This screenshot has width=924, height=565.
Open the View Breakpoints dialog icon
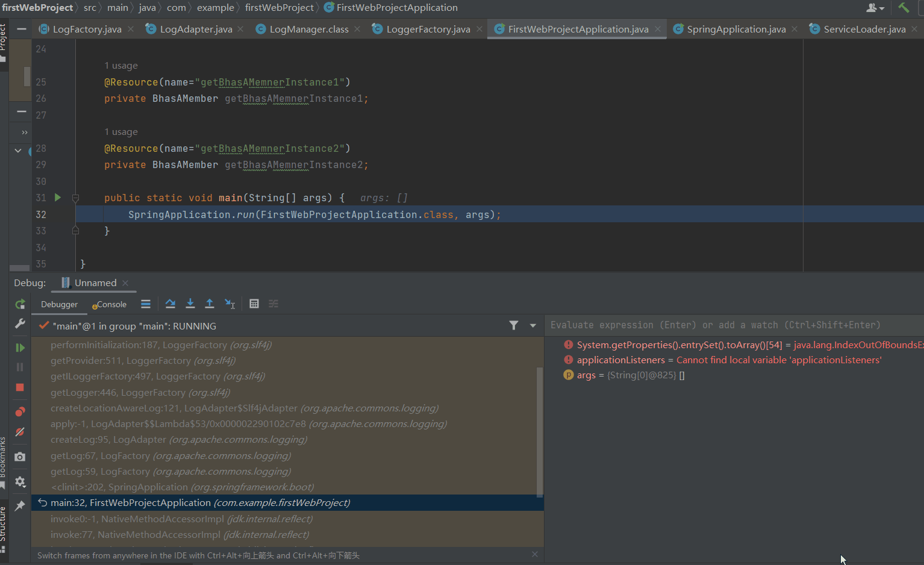click(20, 412)
